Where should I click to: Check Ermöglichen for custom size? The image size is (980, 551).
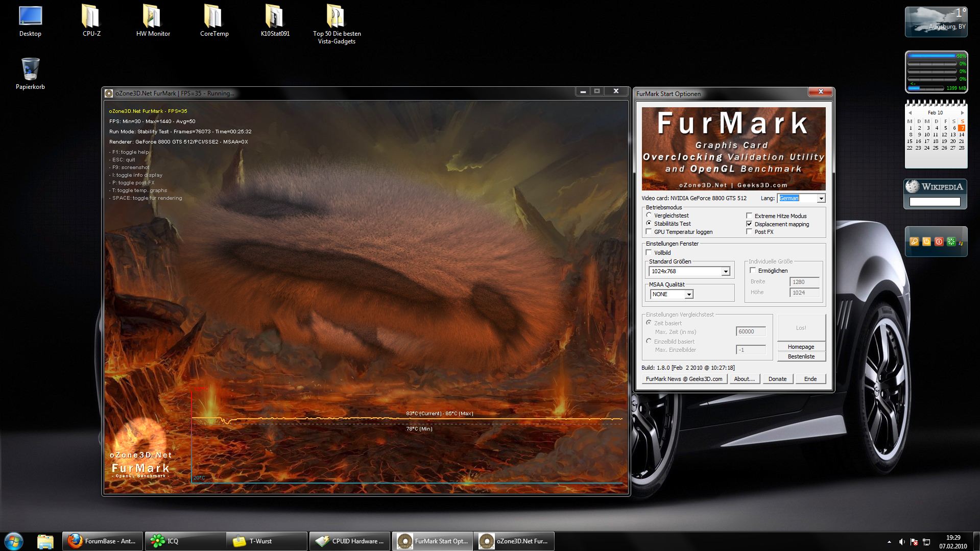coord(753,271)
